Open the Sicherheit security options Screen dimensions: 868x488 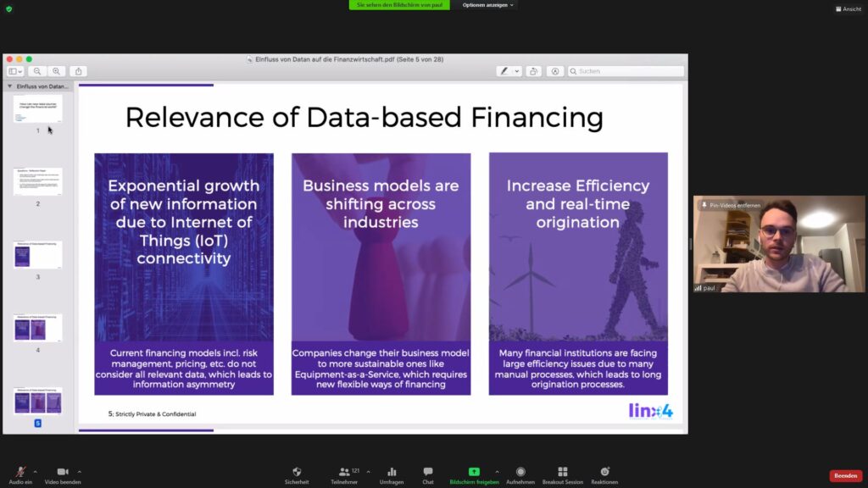297,474
